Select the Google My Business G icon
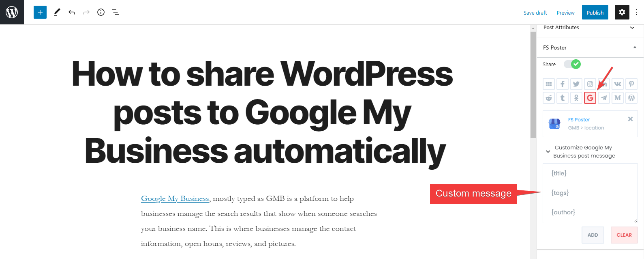 coord(590,98)
